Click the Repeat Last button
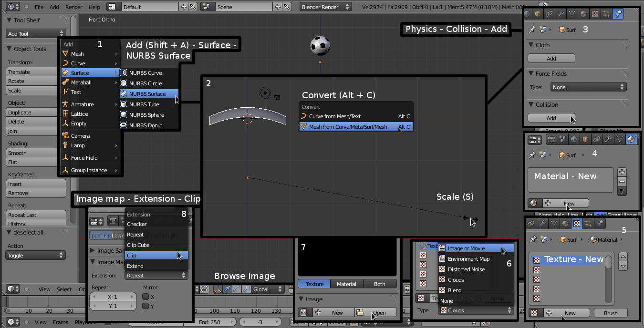 36,215
